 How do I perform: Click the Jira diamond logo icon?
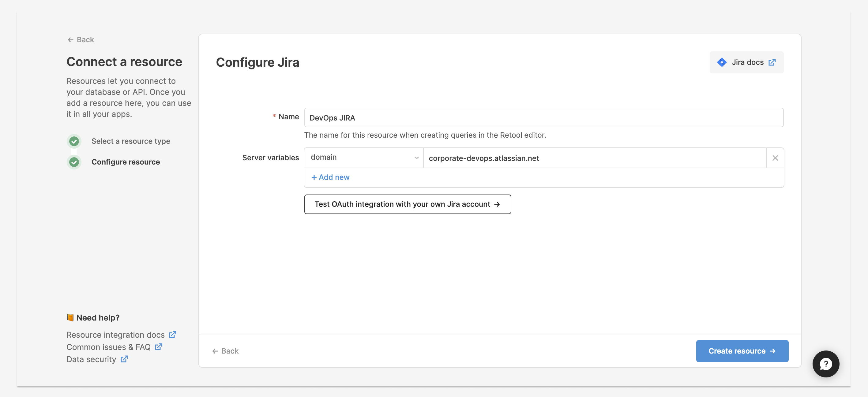(721, 62)
